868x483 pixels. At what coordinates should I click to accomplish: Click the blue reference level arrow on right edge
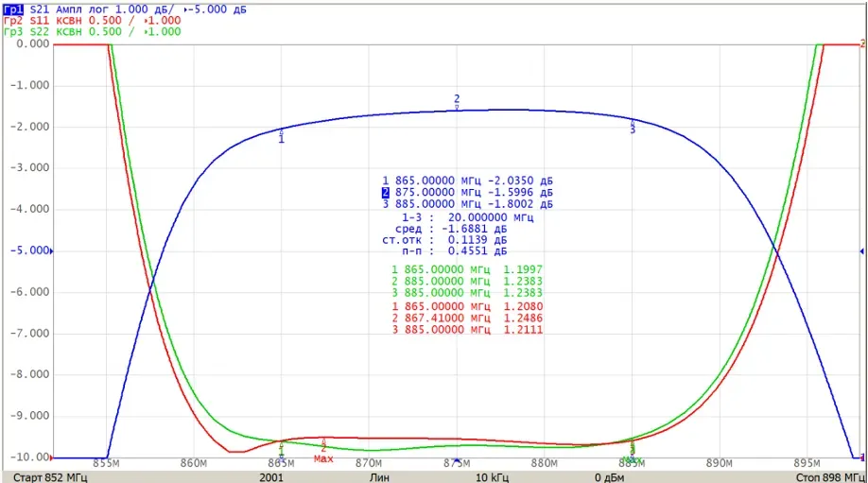861,251
